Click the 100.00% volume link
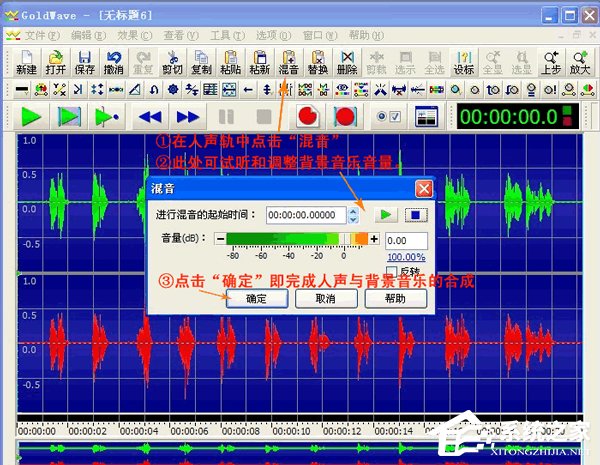This screenshot has width=600, height=465. (406, 257)
